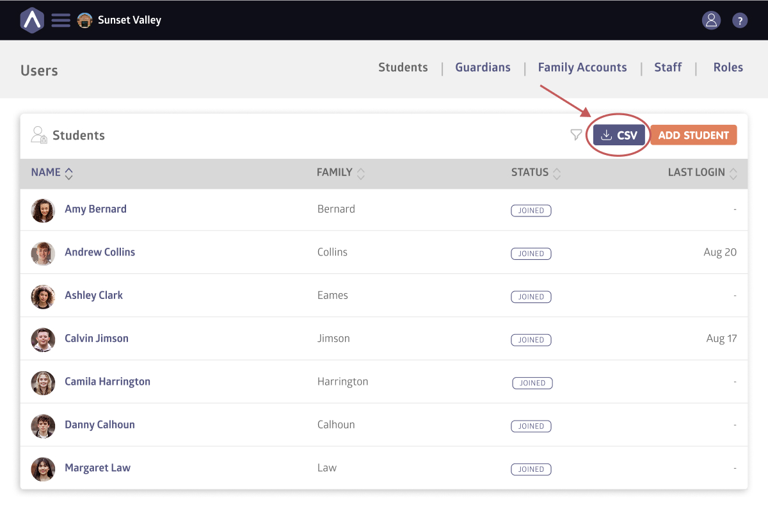This screenshot has width=768, height=532.
Task: Open Andrew Collins' student profile link
Action: coord(100,252)
